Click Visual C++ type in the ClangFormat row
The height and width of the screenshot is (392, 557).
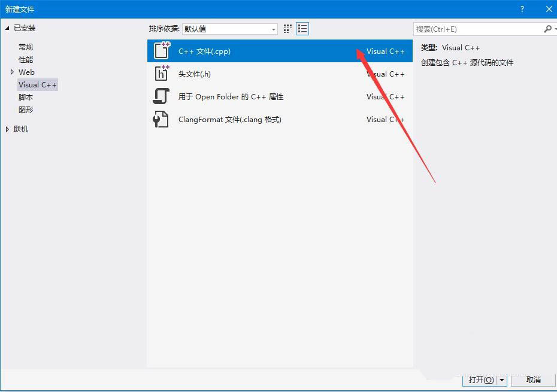(386, 119)
